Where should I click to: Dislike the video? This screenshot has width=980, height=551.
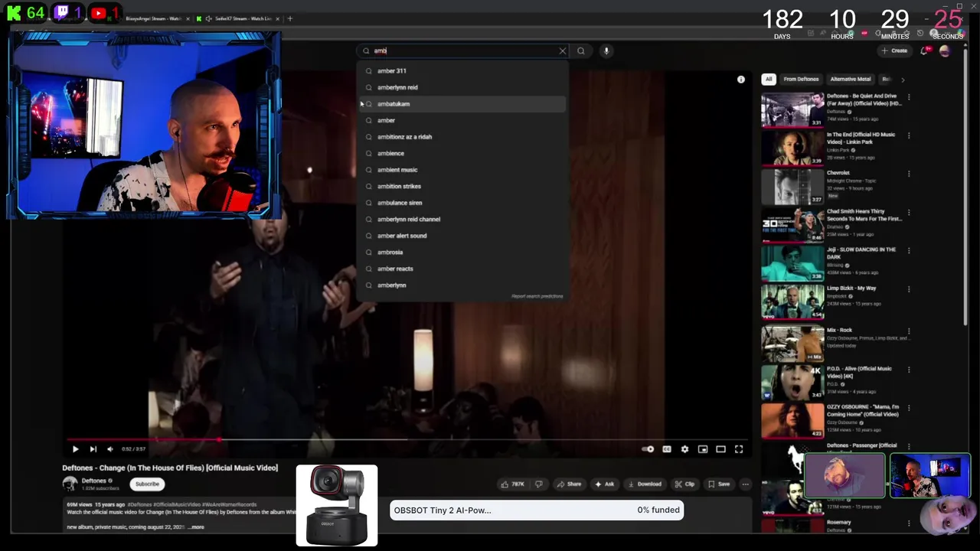click(538, 484)
